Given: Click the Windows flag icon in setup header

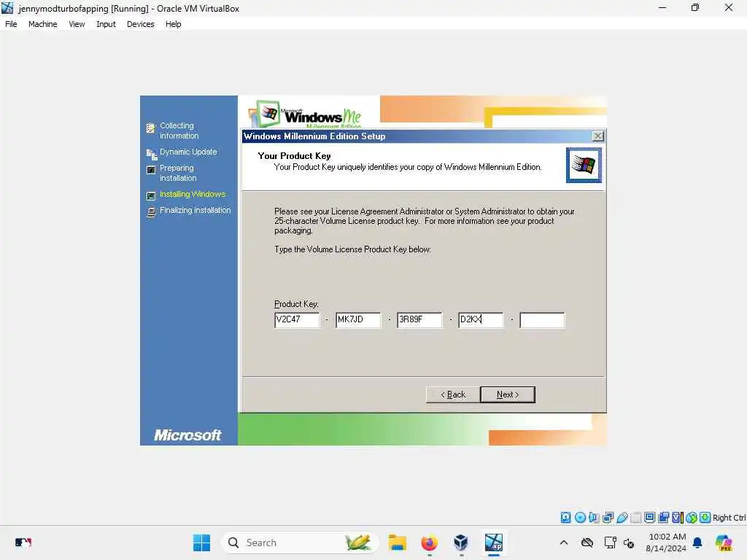Looking at the screenshot, I should tap(584, 165).
